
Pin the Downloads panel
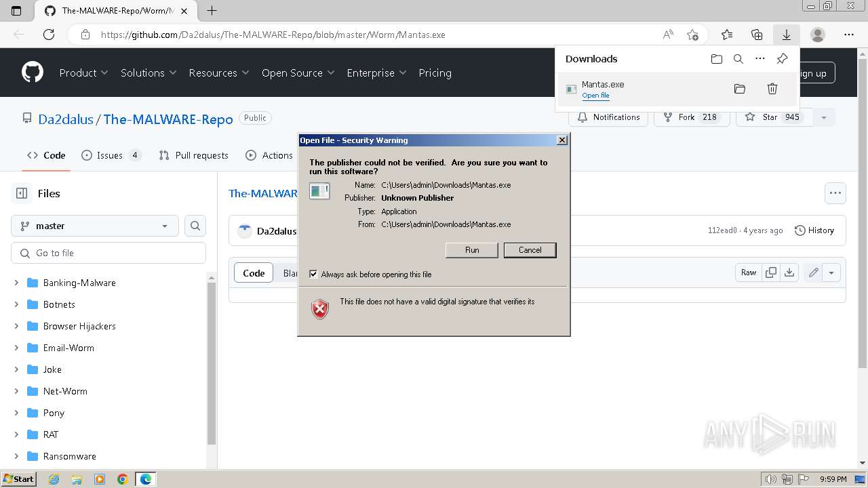(x=782, y=59)
